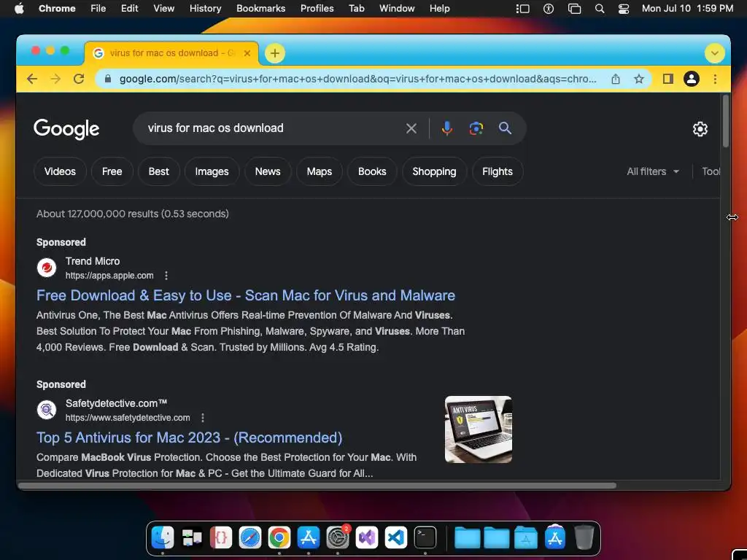Click the Safetydetective favicon
Image resolution: width=747 pixels, height=560 pixels.
click(x=47, y=410)
